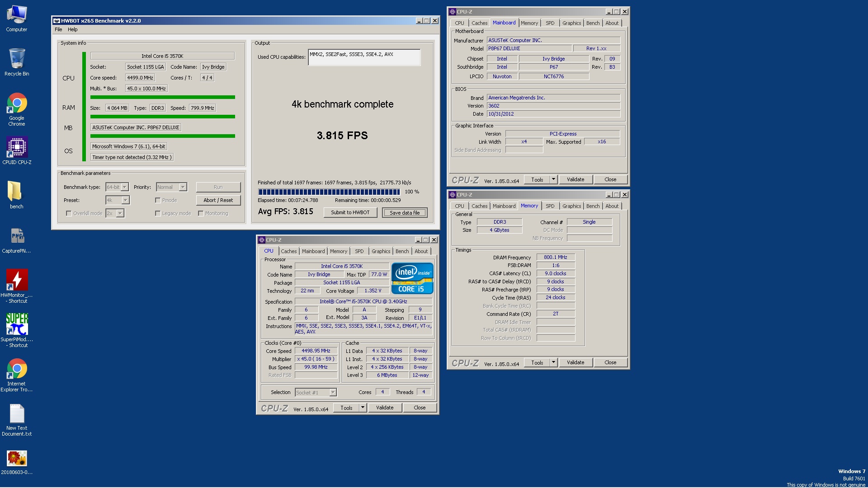Click the CAS# Latency 9.0 clocks value
Screen dimensions: 868x488
coord(556,273)
